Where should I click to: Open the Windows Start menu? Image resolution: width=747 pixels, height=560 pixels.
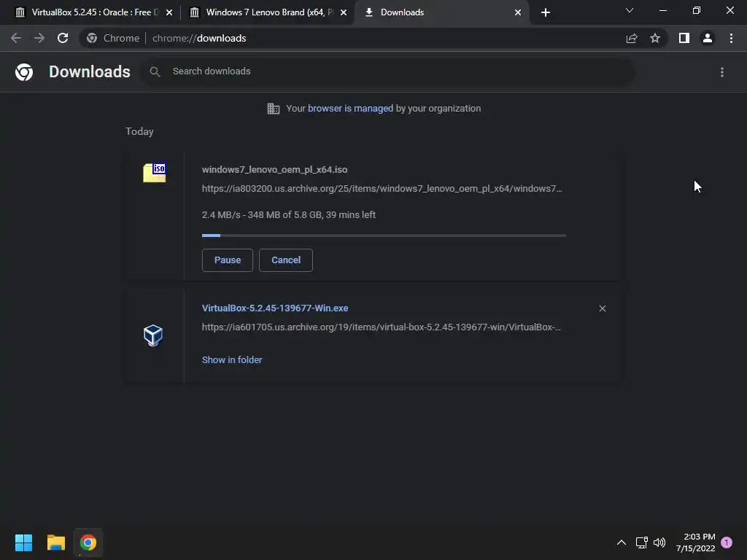coord(24,542)
